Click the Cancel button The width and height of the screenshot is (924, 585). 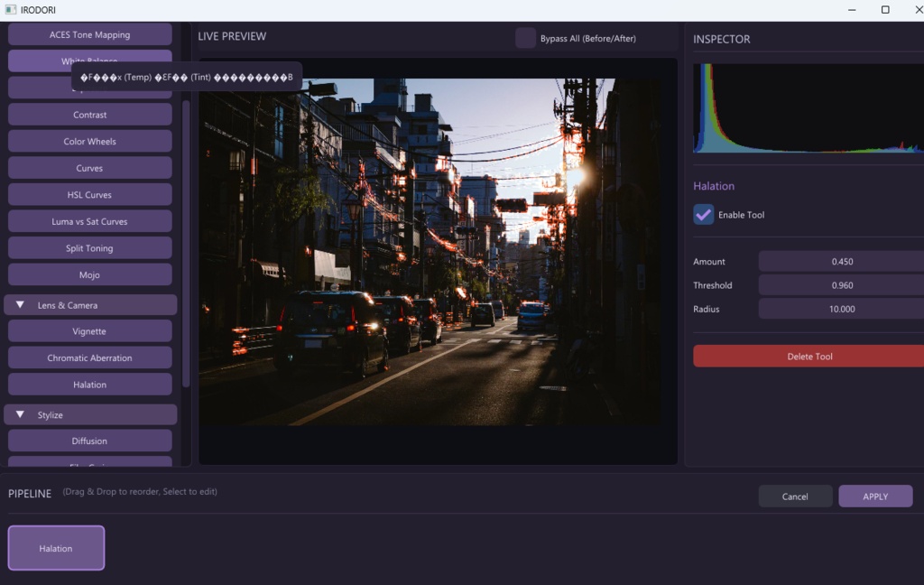pos(795,497)
